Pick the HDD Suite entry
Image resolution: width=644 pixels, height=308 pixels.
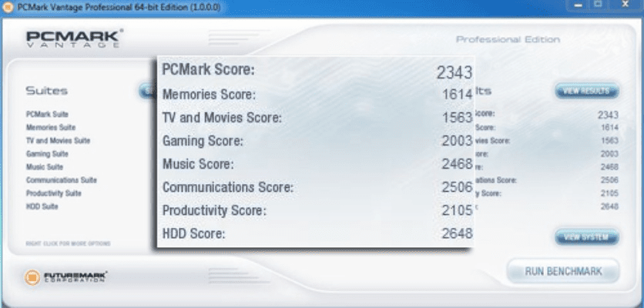click(43, 206)
